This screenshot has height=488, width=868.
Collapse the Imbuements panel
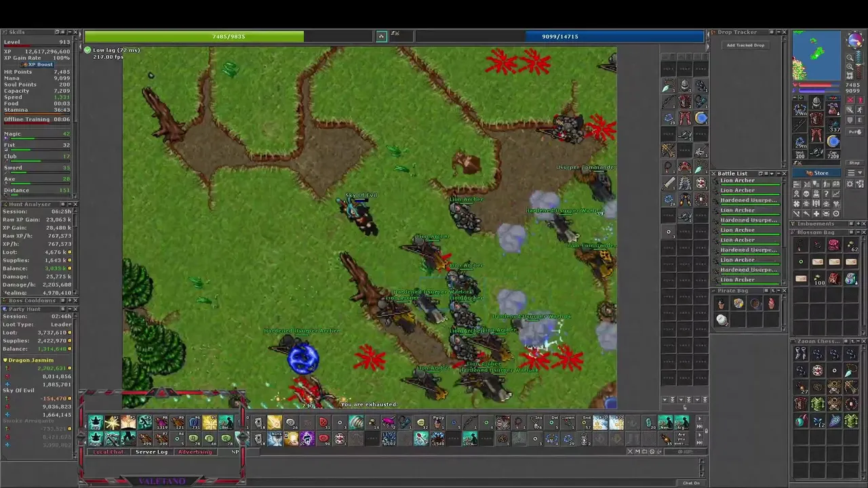pos(858,224)
